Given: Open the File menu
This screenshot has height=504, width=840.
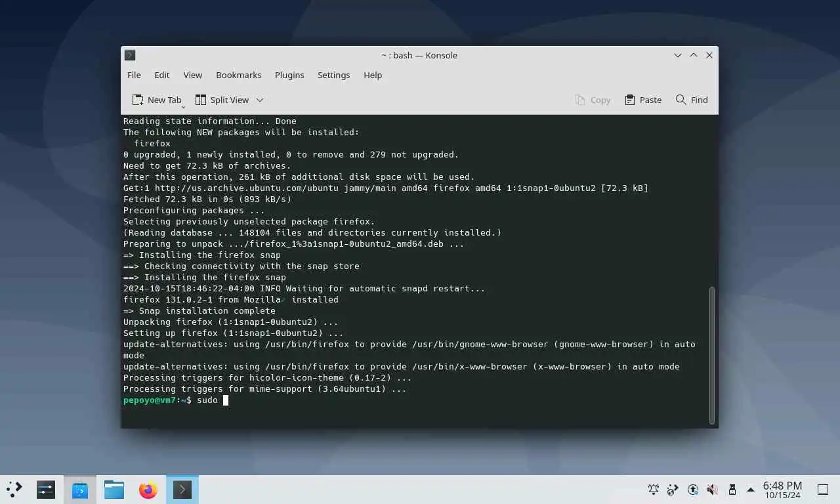Looking at the screenshot, I should click(134, 75).
